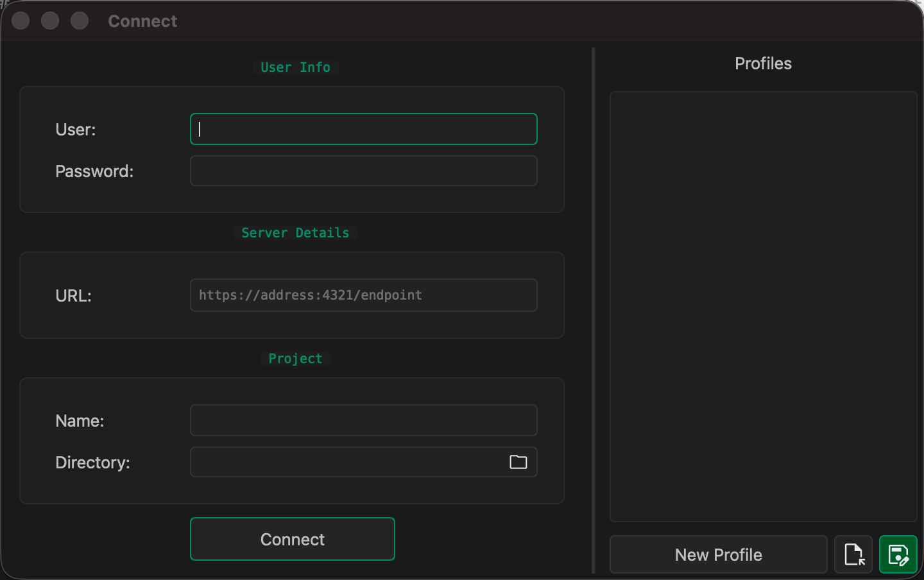
Task: Click the Connect title bar text
Action: pyautogui.click(x=142, y=21)
